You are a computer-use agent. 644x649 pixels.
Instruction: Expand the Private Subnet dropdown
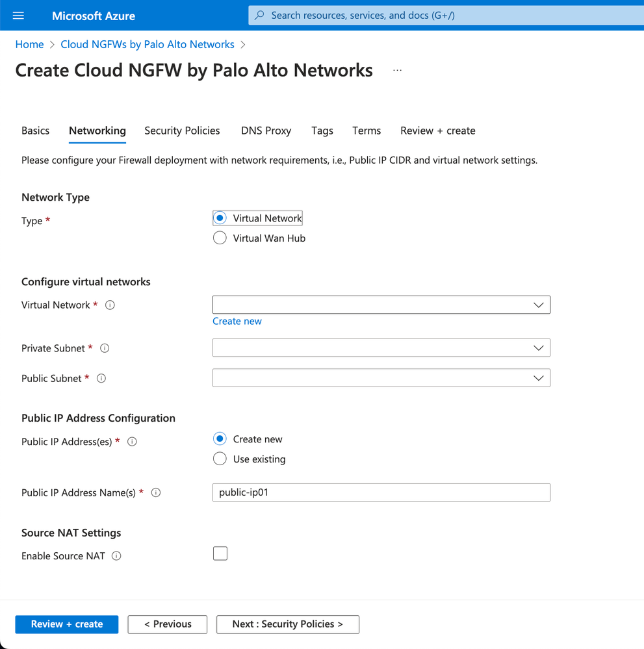click(x=381, y=348)
